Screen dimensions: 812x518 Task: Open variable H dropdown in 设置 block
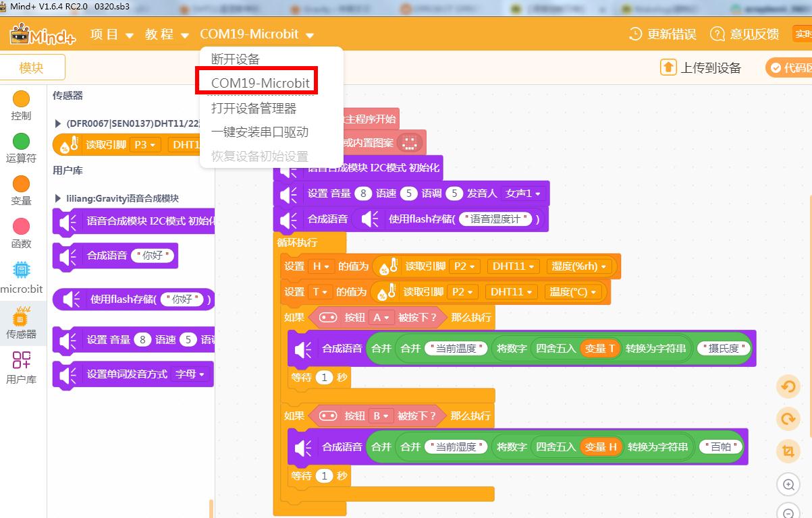pos(321,266)
